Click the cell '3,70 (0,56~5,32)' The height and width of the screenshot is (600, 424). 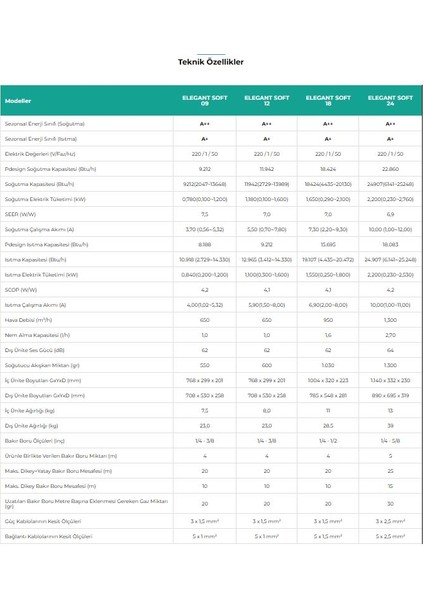pos(205,230)
